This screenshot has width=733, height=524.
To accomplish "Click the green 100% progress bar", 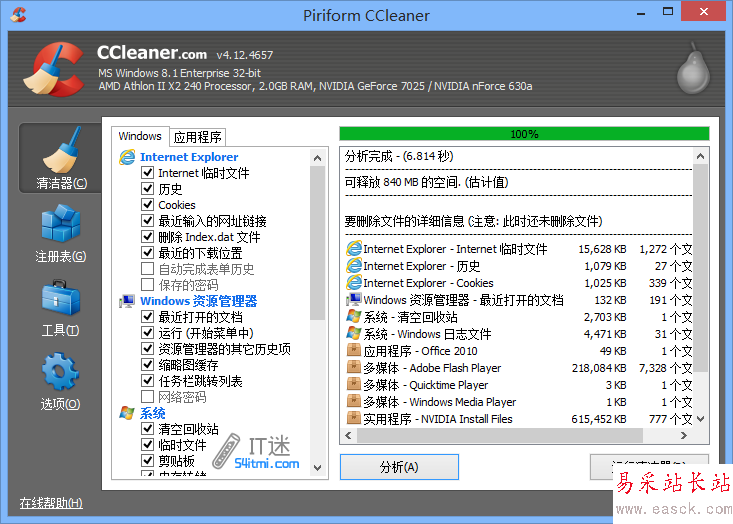I will coord(524,134).
